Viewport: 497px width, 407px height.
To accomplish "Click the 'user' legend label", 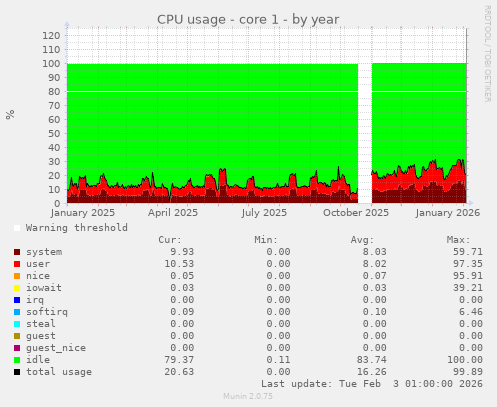I will pyautogui.click(x=38, y=264).
